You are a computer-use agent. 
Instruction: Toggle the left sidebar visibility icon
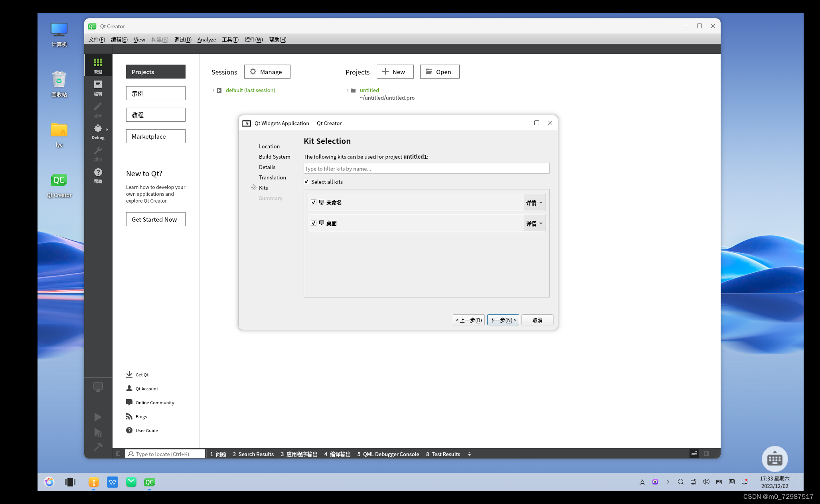118,454
